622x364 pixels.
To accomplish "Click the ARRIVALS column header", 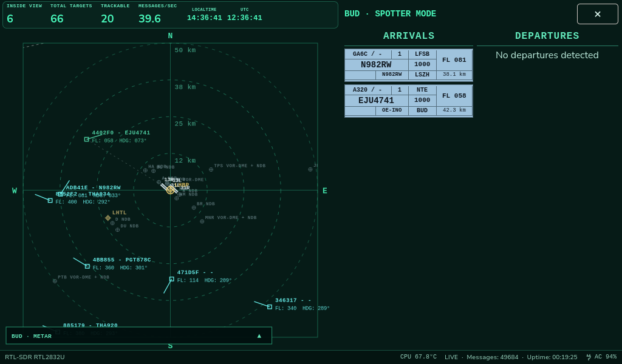I will pyautogui.click(x=409, y=36).
